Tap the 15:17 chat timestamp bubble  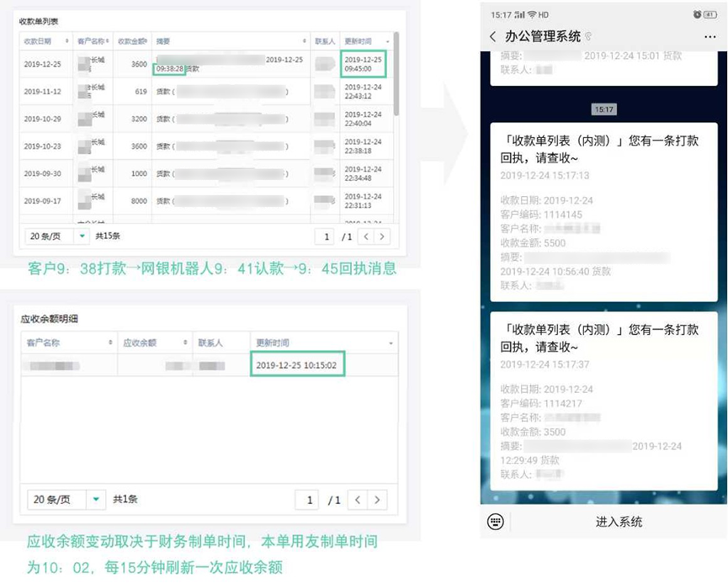(603, 109)
